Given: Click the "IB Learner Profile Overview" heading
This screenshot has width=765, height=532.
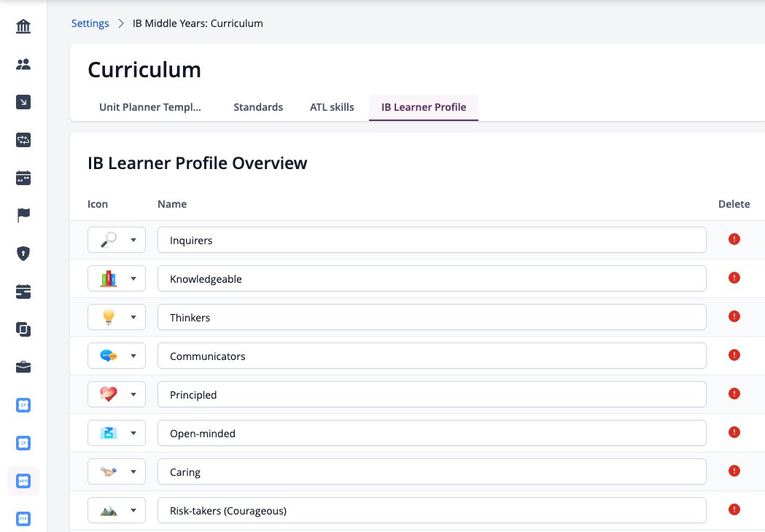Looking at the screenshot, I should 197,163.
